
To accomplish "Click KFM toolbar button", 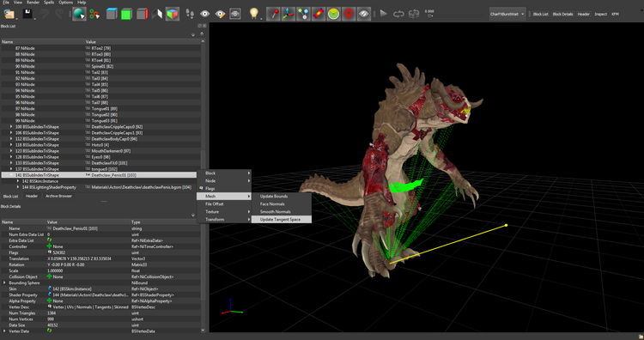I will [x=615, y=14].
